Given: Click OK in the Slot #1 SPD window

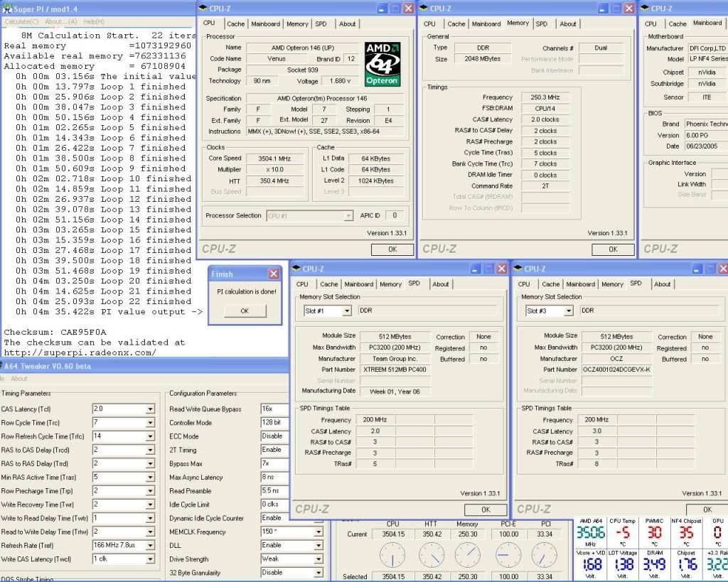Looking at the screenshot, I should [x=486, y=509].
